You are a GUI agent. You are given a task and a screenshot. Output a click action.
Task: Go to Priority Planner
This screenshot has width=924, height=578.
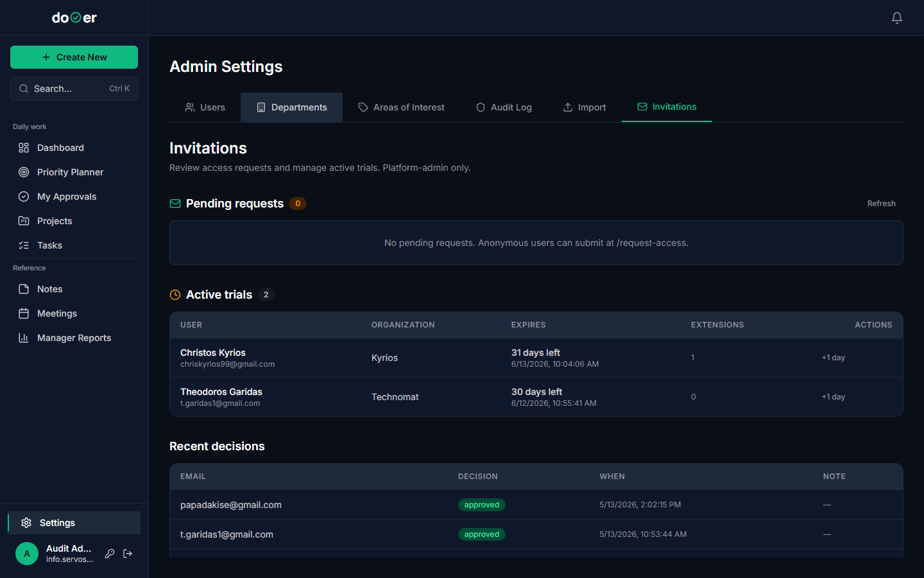[74, 172]
